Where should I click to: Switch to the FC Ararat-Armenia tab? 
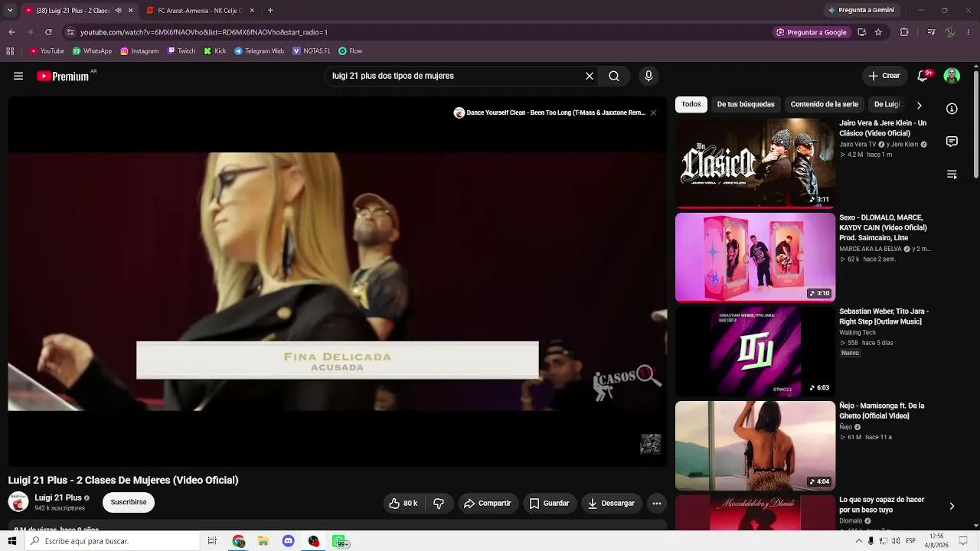coord(201,11)
